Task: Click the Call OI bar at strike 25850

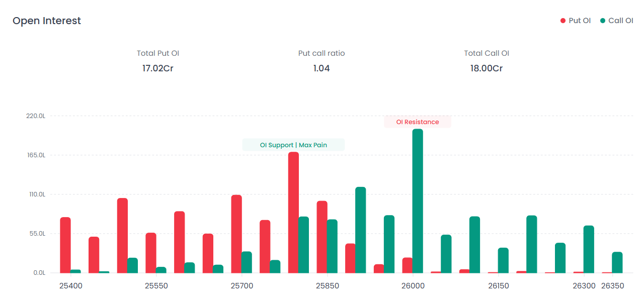Action: tap(332, 246)
